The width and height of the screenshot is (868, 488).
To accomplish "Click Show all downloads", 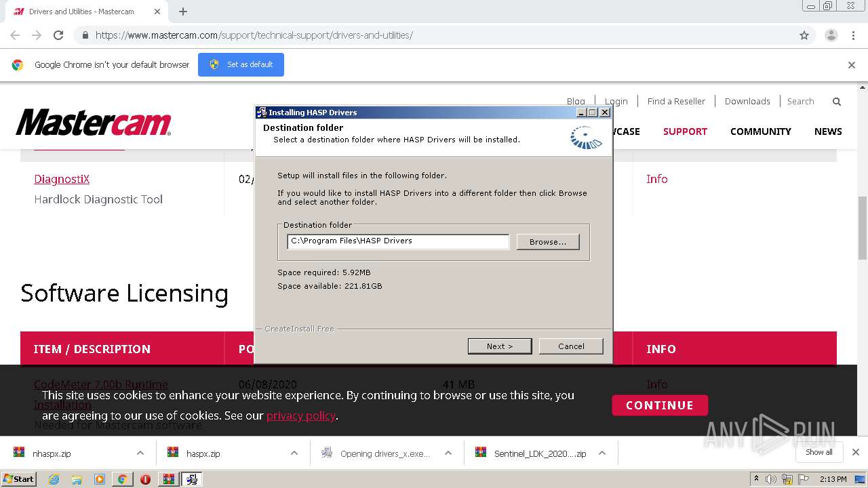I will click(x=818, y=452).
